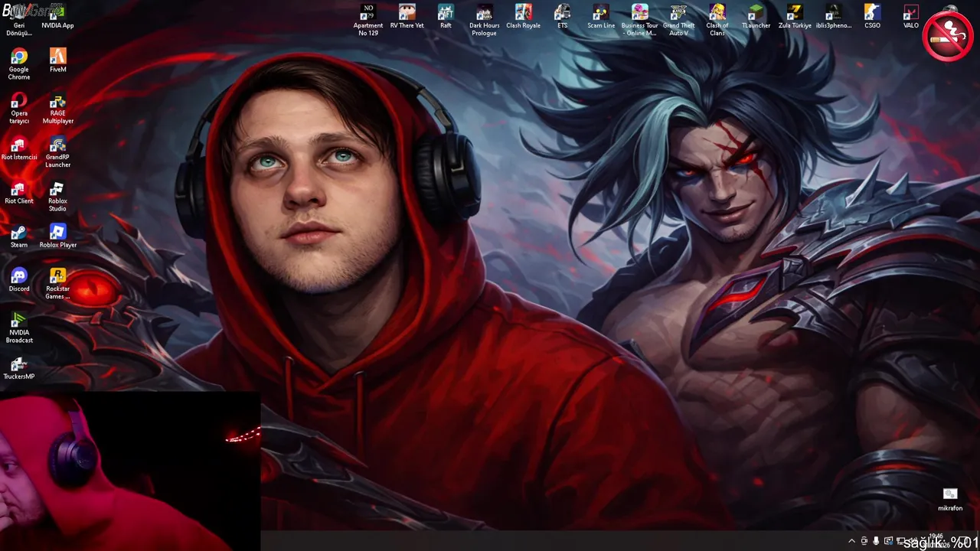The width and height of the screenshot is (980, 551).
Task: Select the iblis3pheno shortcut
Action: [x=833, y=17]
